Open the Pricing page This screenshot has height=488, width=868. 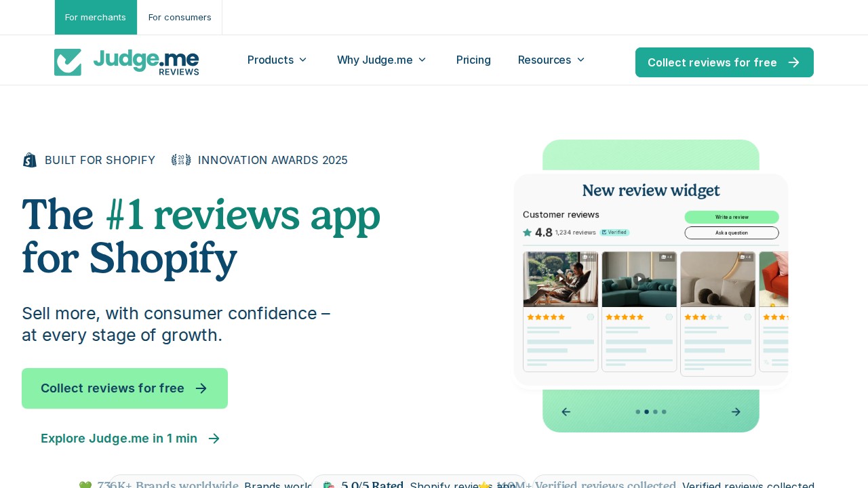point(473,60)
